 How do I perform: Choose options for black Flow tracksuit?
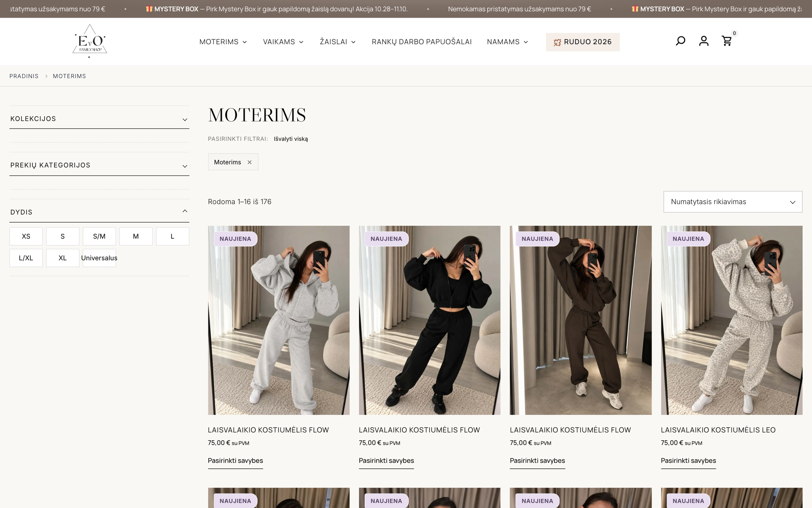click(x=386, y=461)
